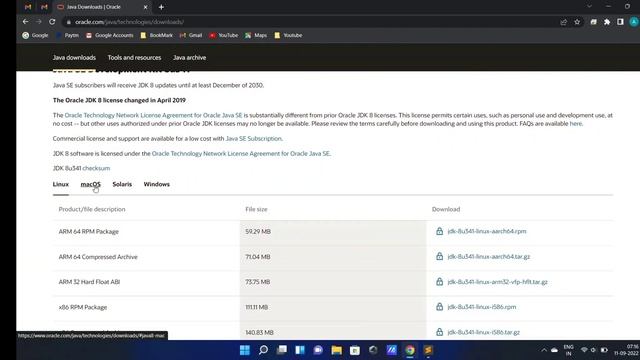640x360 pixels.
Task: Open the Windows Start menu
Action: [x=245, y=350]
